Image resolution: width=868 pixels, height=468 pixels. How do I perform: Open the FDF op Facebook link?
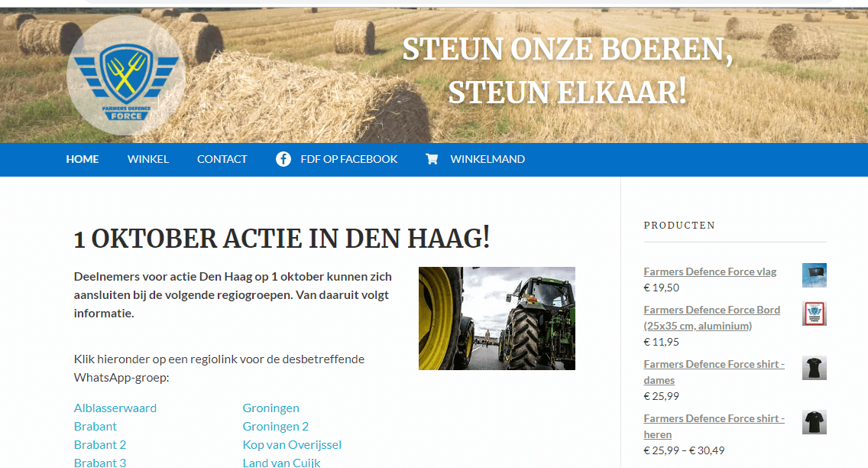coord(348,159)
